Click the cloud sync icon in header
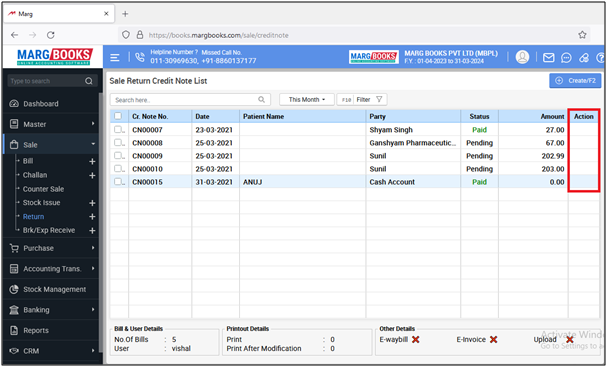Screen dimensions: 608x367 pyautogui.click(x=584, y=58)
